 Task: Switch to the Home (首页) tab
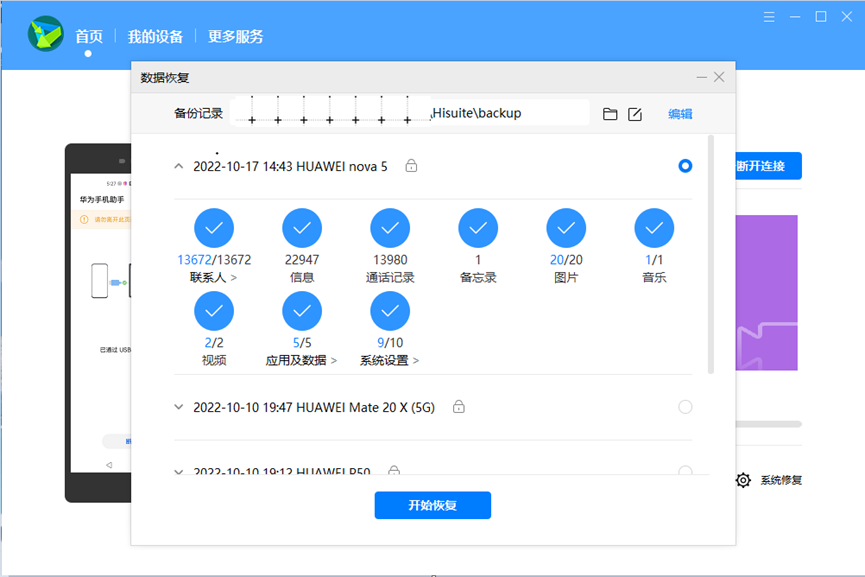89,36
